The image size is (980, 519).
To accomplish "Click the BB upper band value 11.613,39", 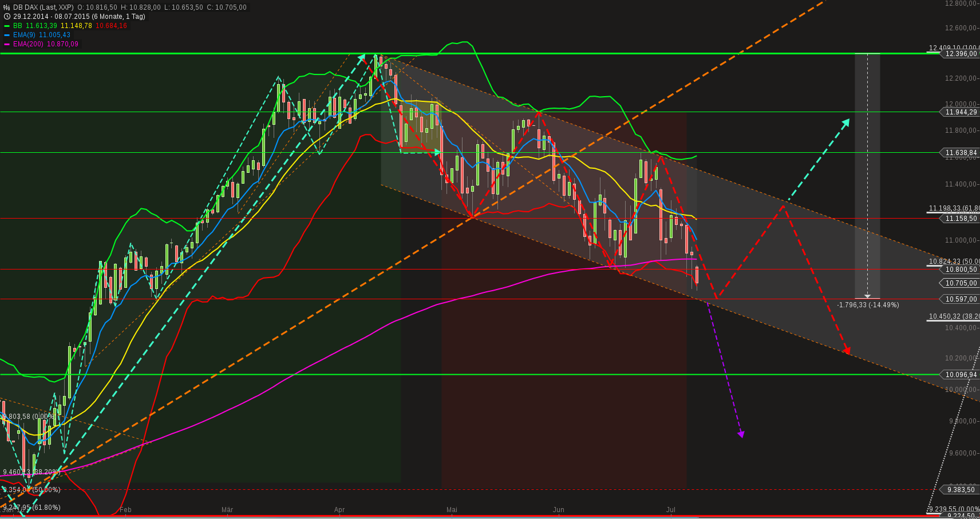I will click(x=41, y=26).
